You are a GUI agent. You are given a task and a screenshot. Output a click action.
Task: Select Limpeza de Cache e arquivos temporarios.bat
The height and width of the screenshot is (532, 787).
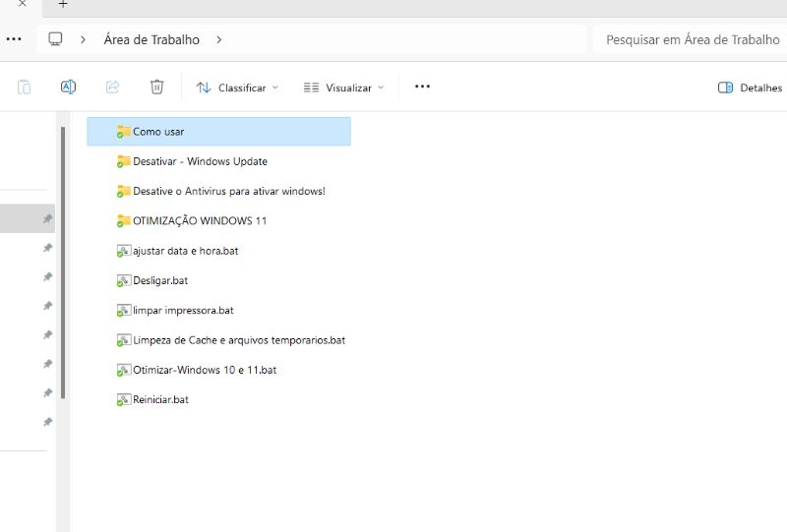[218, 340]
